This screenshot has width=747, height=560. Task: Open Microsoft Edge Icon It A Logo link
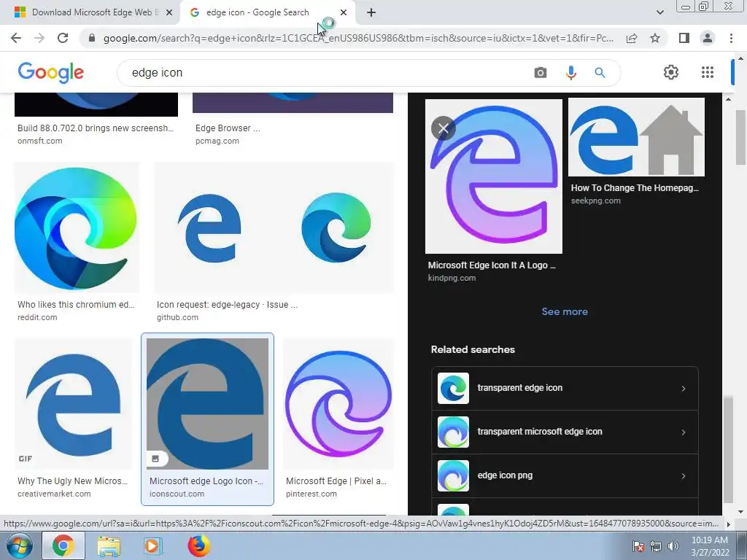click(x=492, y=265)
